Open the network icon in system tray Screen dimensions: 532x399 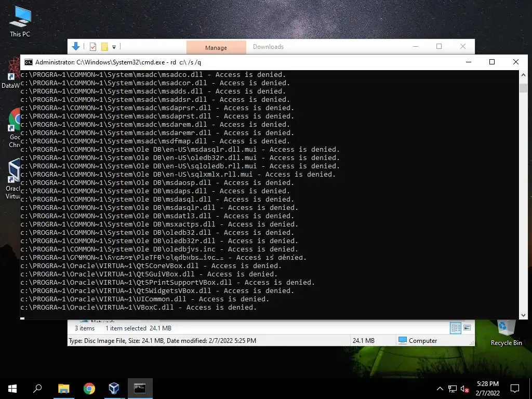point(453,389)
